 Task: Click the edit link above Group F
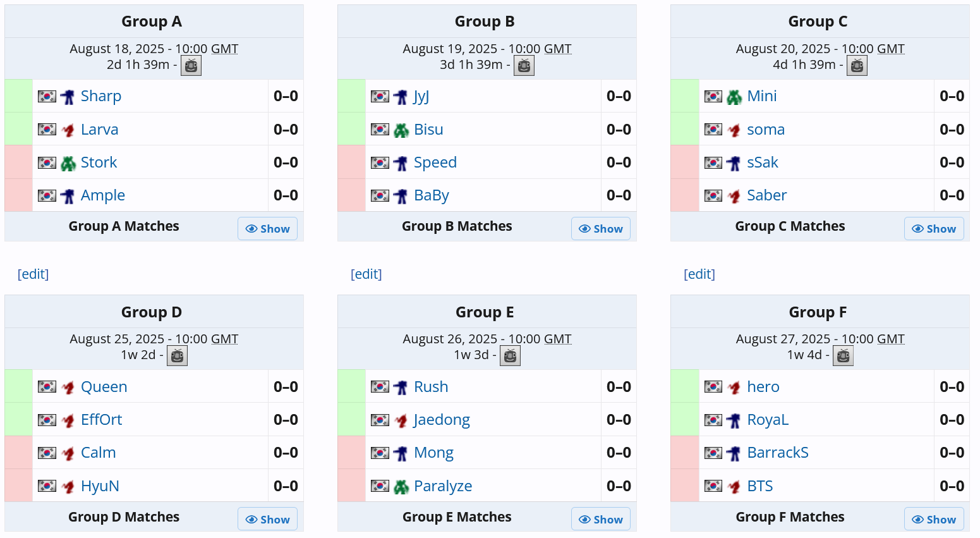[699, 274]
